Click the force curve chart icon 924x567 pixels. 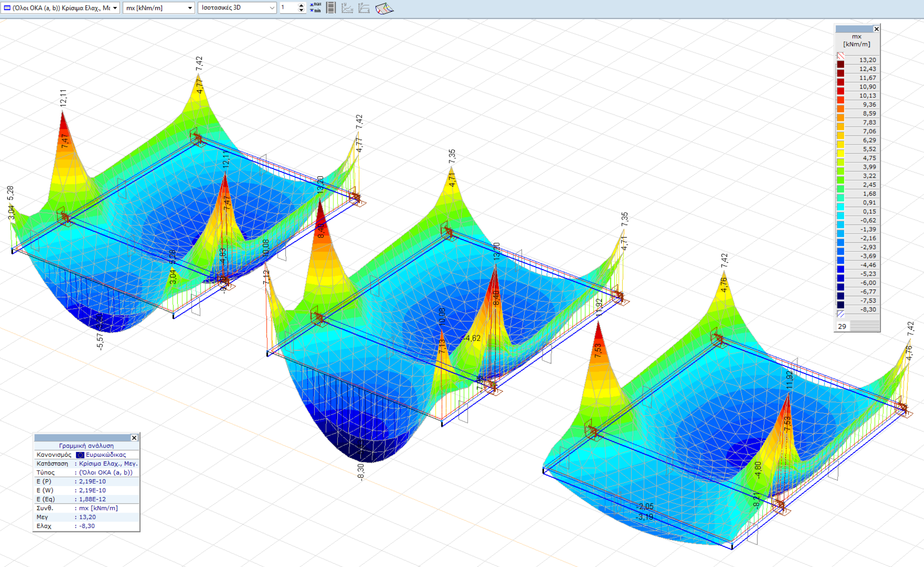(x=364, y=7)
